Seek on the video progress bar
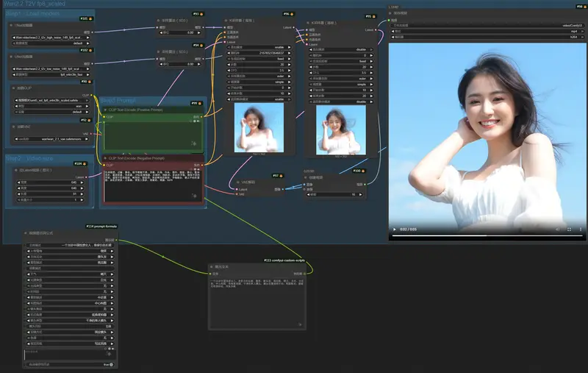 tap(485, 236)
